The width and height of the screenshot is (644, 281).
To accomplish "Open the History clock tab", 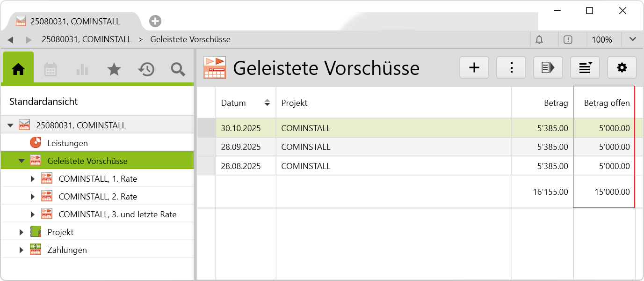I will pos(146,69).
